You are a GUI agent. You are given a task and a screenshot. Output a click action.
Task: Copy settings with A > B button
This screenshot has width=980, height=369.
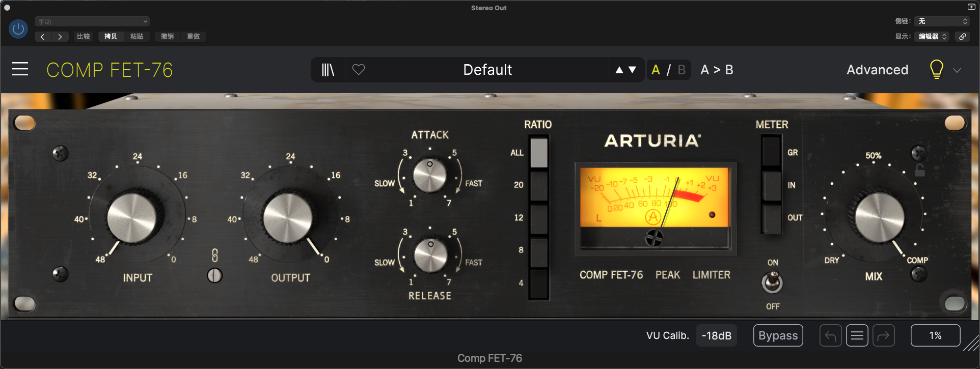(x=717, y=70)
